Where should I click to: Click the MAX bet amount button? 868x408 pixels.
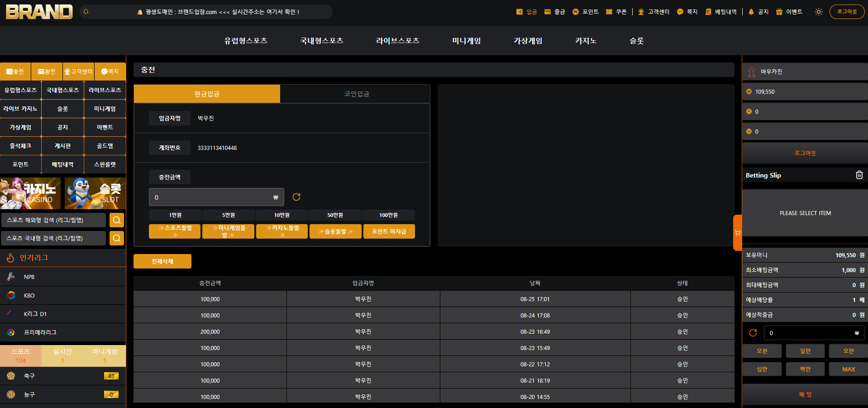[x=849, y=369]
